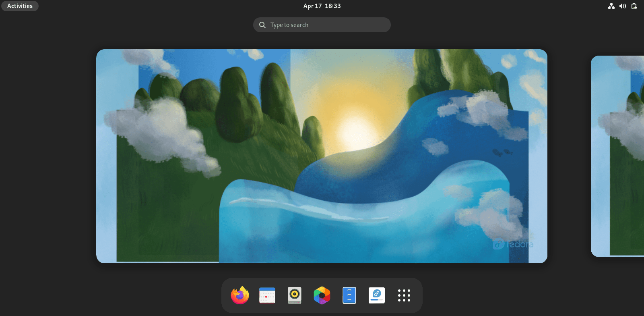Screen dimensions: 644x316
Task: Open the Photos app with the rainbow hexagon
Action: (322, 295)
